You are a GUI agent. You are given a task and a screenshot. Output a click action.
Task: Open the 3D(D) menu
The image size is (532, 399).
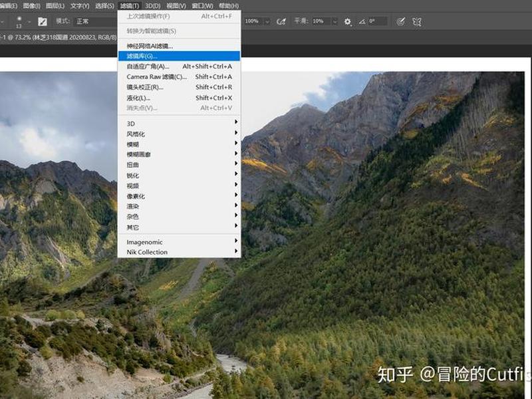point(153,6)
